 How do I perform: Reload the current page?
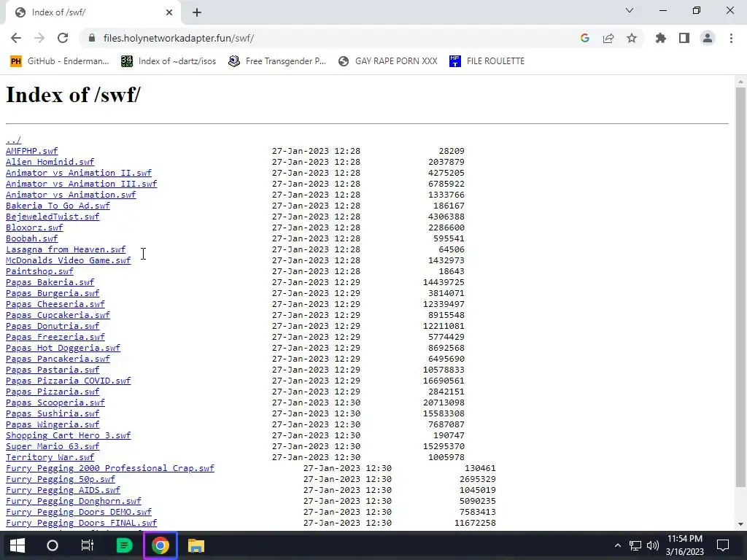63,38
